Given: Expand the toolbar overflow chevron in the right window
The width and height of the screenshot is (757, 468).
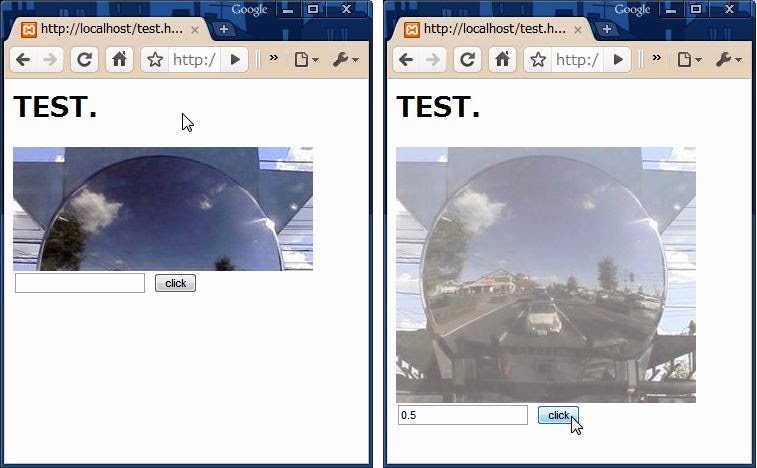Looking at the screenshot, I should (656, 58).
